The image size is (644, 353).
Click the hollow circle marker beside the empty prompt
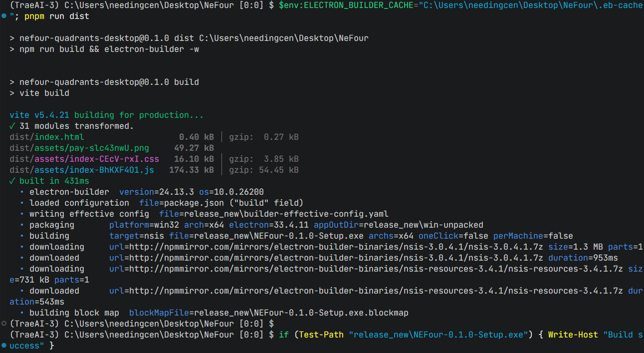[x=4, y=324]
